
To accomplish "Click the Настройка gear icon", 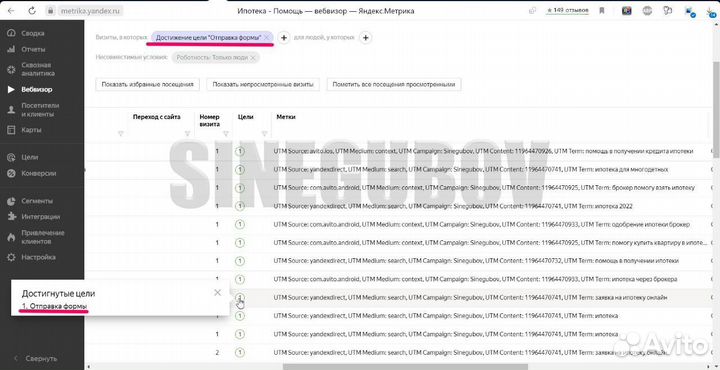I will tap(11, 258).
